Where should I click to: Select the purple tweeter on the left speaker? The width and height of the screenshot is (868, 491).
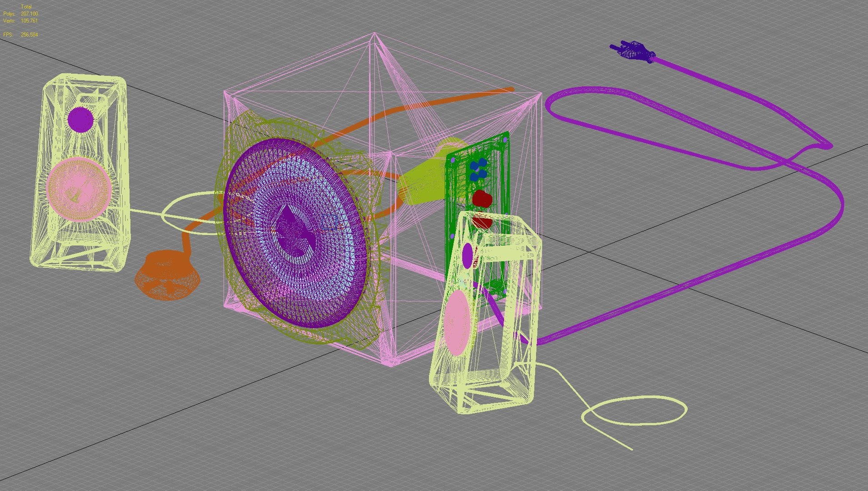[x=80, y=120]
